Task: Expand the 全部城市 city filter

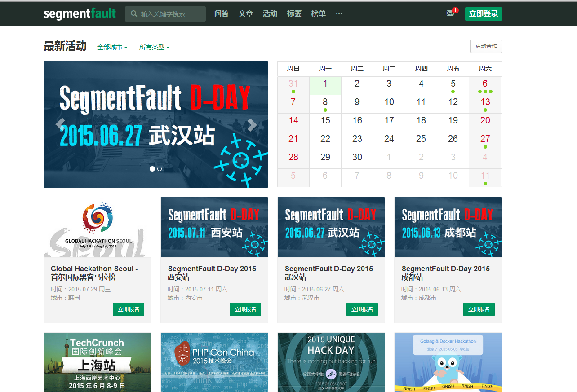Action: 112,47
